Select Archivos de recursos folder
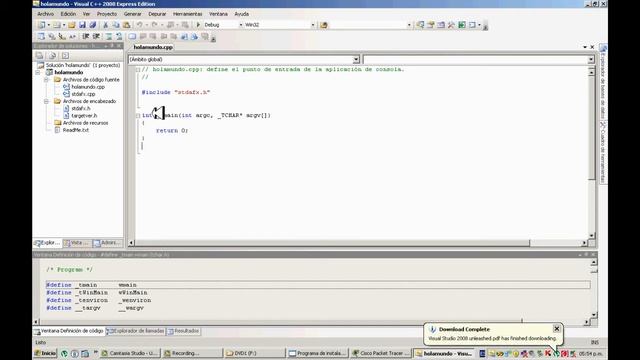Screen dimensions: 640x360 (85, 123)
